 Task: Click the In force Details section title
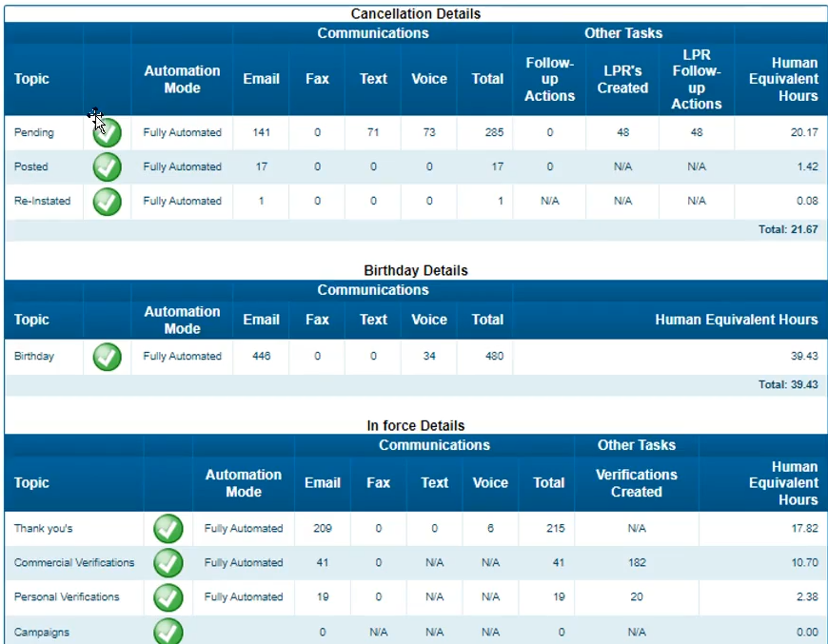tap(416, 426)
